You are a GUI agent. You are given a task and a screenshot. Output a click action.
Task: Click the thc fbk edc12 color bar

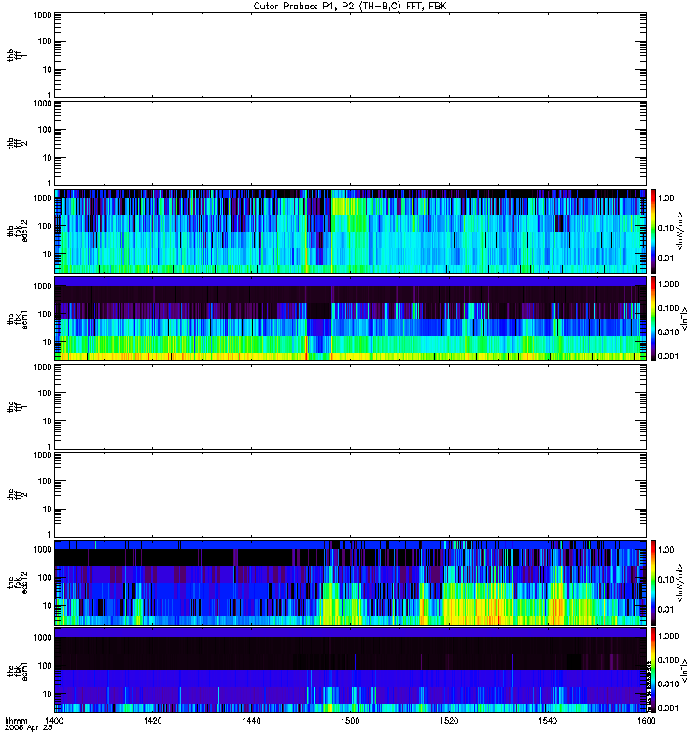pyautogui.click(x=653, y=583)
